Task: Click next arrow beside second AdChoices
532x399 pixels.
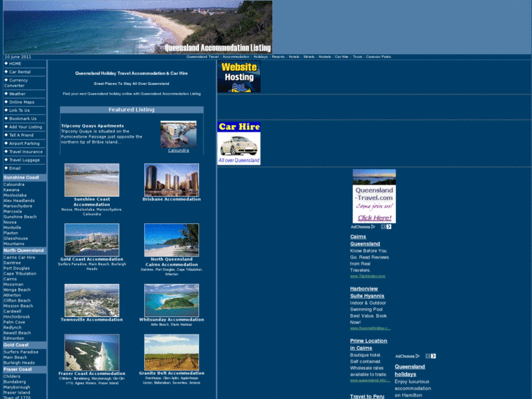Action: [x=433, y=357]
